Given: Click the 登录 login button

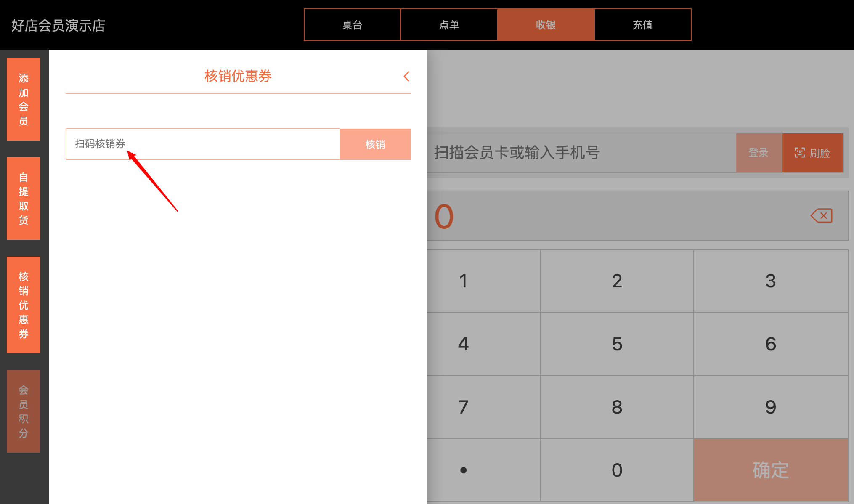Looking at the screenshot, I should [x=759, y=153].
